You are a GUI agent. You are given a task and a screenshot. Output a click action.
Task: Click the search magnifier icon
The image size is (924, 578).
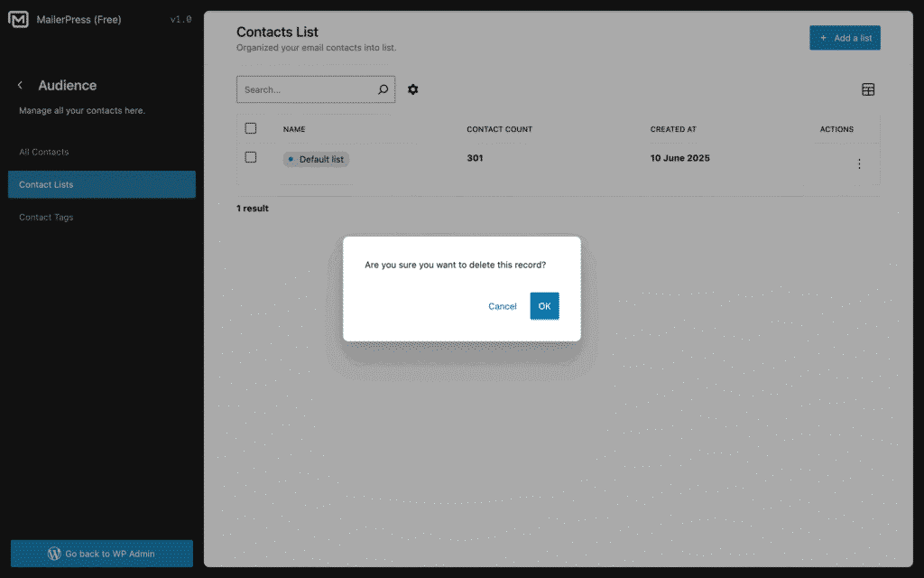click(383, 89)
